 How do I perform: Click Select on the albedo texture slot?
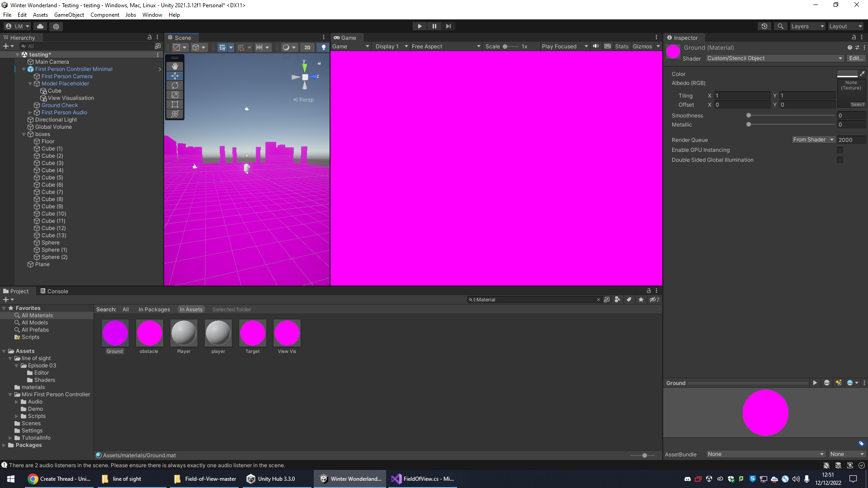coord(858,104)
